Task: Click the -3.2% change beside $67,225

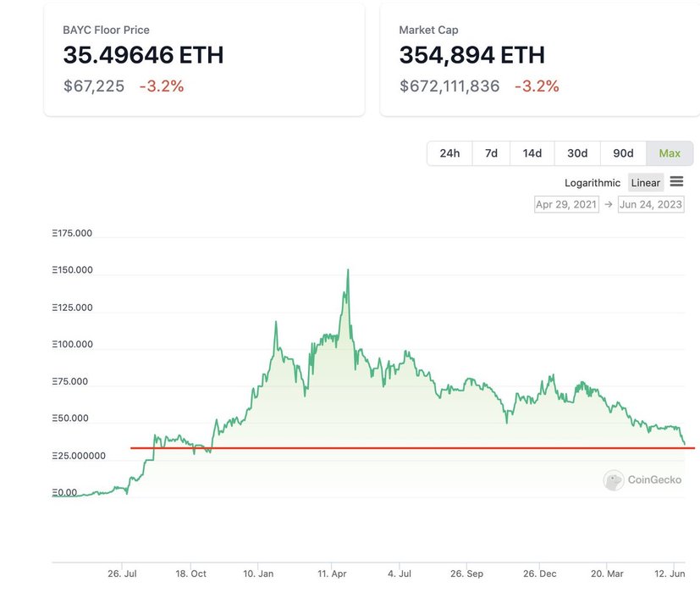Action: tap(161, 86)
